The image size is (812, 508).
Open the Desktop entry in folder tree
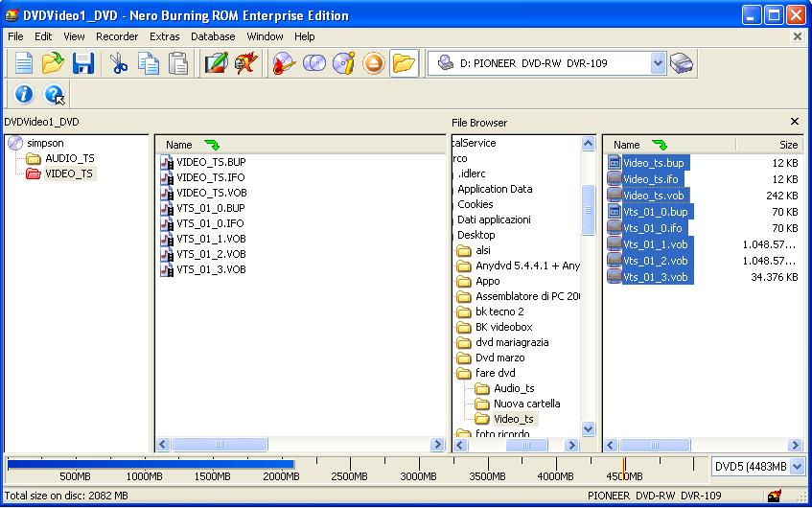coord(476,235)
